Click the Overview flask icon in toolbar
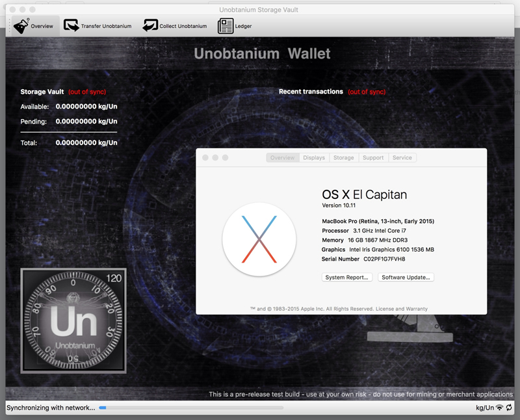The image size is (520, 420). 21,26
